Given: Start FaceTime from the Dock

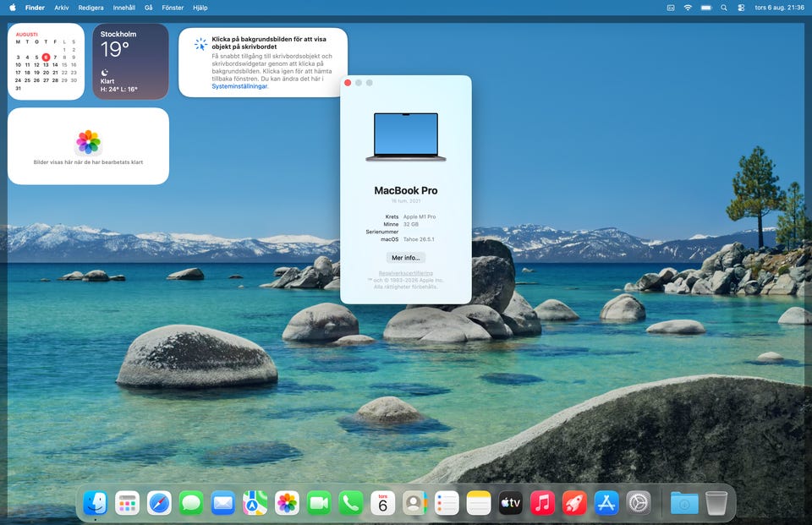Looking at the screenshot, I should click(x=319, y=503).
